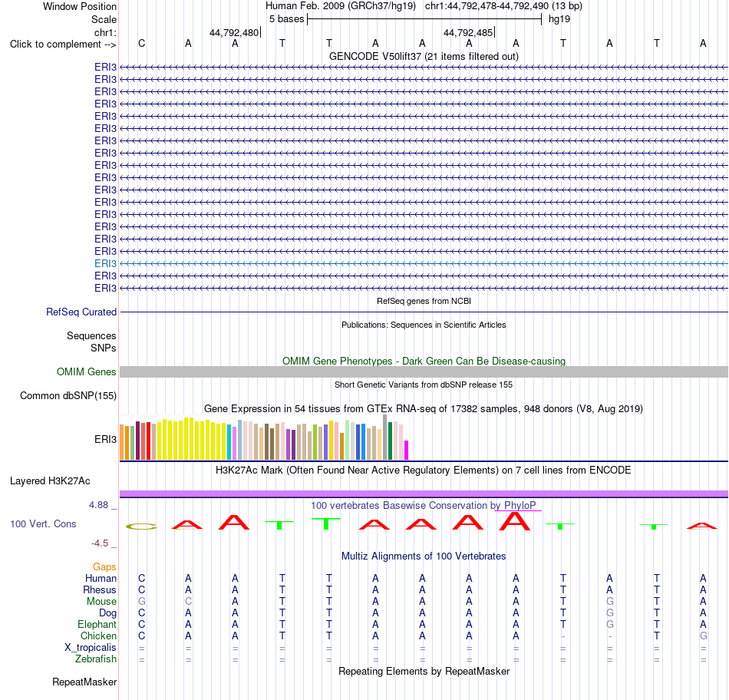Open '100 vertebrates Basewise Conservation by PhyloP' title
The width and height of the screenshot is (729, 700).
(424, 506)
